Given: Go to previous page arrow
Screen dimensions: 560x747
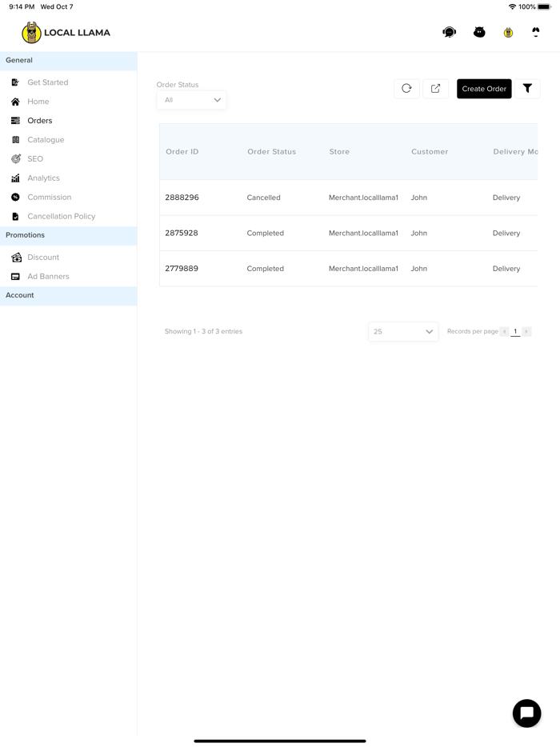Looking at the screenshot, I should tap(504, 332).
